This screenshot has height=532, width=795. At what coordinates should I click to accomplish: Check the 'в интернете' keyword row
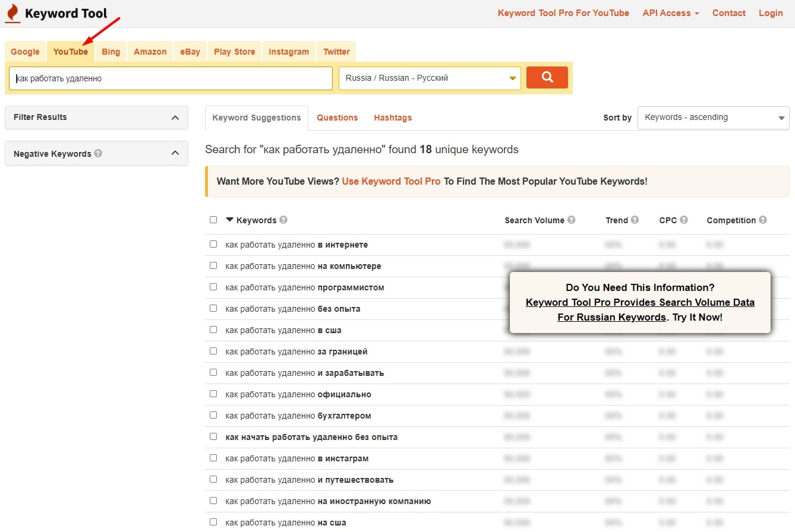point(213,244)
